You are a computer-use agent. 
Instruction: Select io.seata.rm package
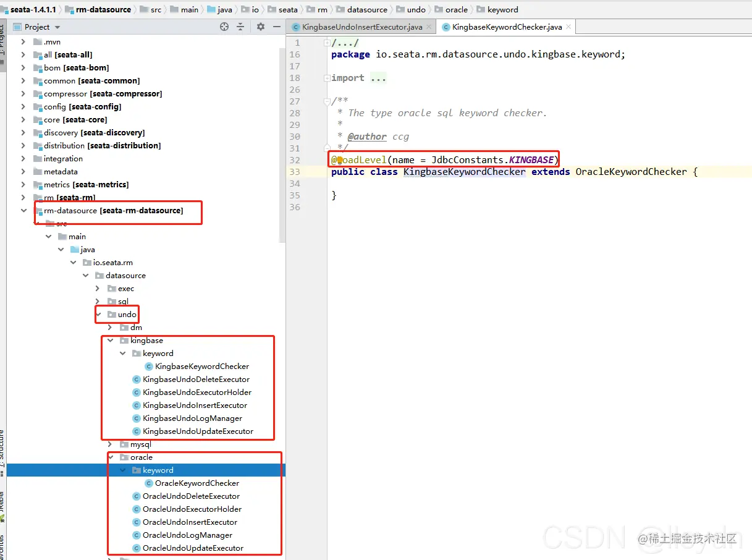coord(112,263)
